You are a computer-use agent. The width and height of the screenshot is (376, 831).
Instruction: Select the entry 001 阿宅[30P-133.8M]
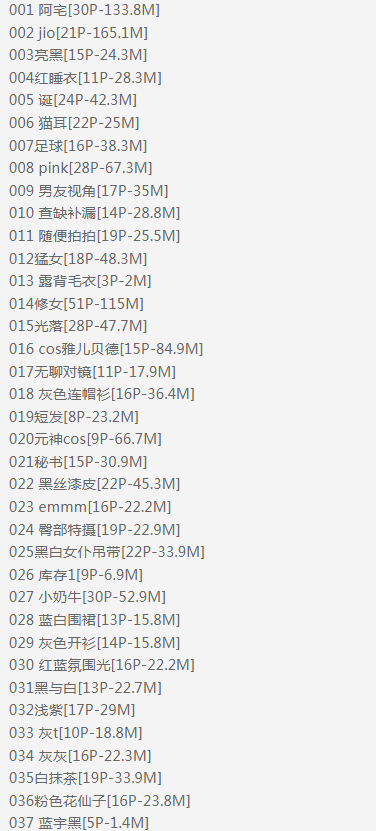(84, 10)
